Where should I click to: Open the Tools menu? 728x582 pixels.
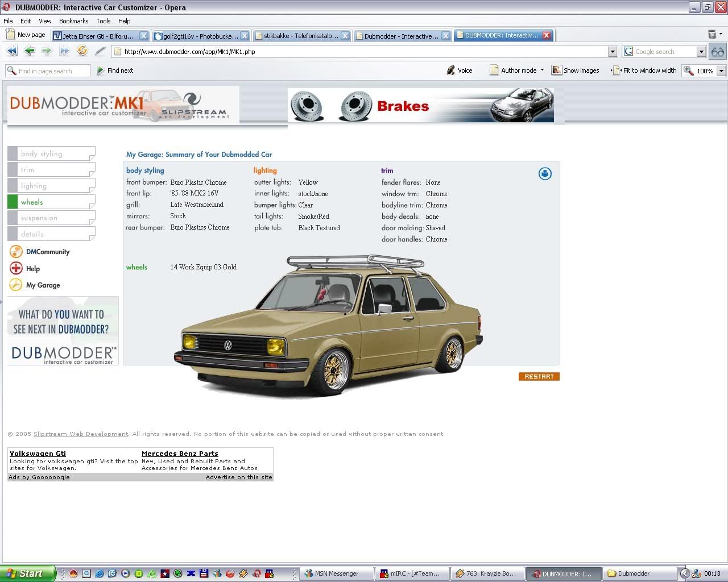pyautogui.click(x=104, y=21)
